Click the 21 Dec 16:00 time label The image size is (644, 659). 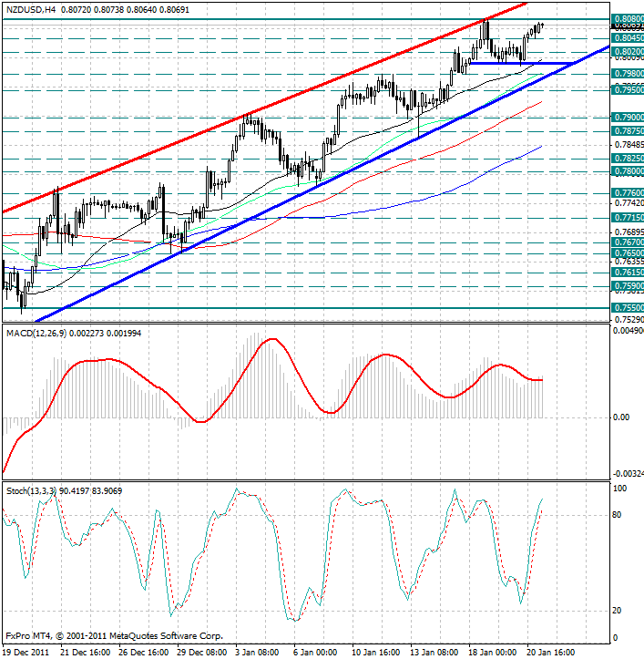tap(86, 653)
